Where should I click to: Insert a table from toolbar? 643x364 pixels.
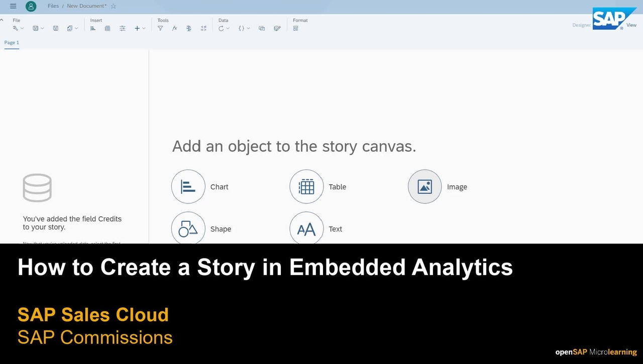click(108, 29)
